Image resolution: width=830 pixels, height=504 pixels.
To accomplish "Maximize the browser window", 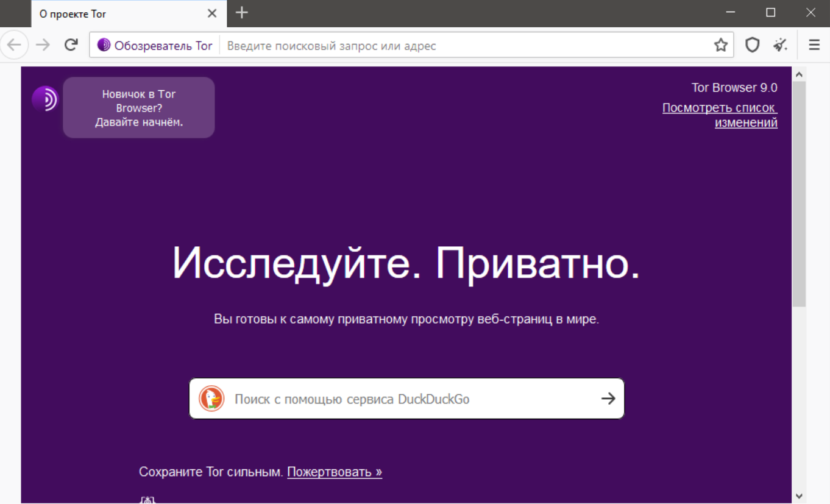I will point(771,12).
